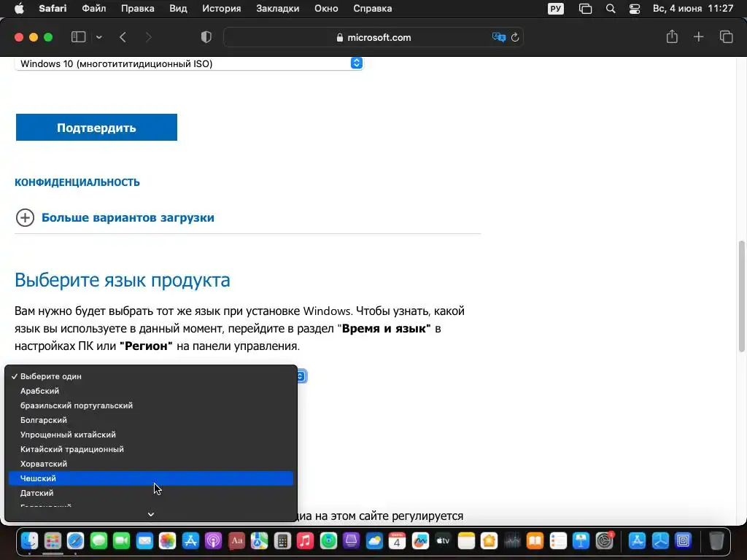The height and width of the screenshot is (560, 747).
Task: Choose 'бразильский португальский' language
Action: coord(151,405)
